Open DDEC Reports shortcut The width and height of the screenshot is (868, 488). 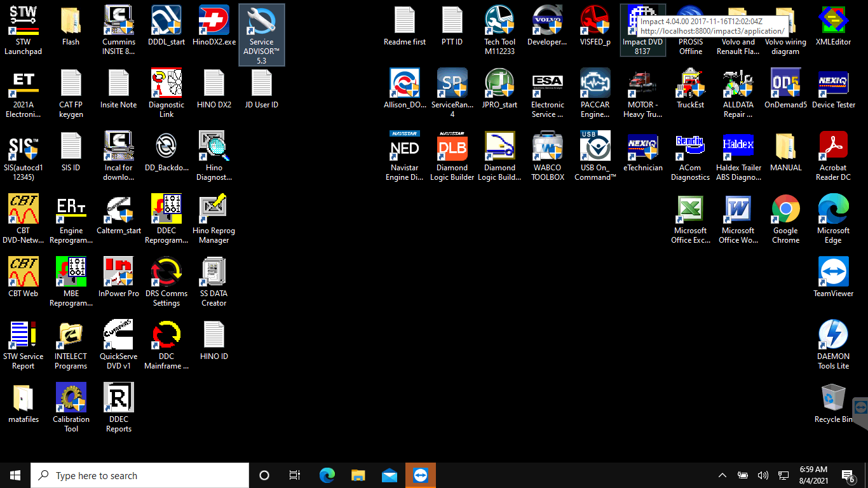(x=119, y=407)
